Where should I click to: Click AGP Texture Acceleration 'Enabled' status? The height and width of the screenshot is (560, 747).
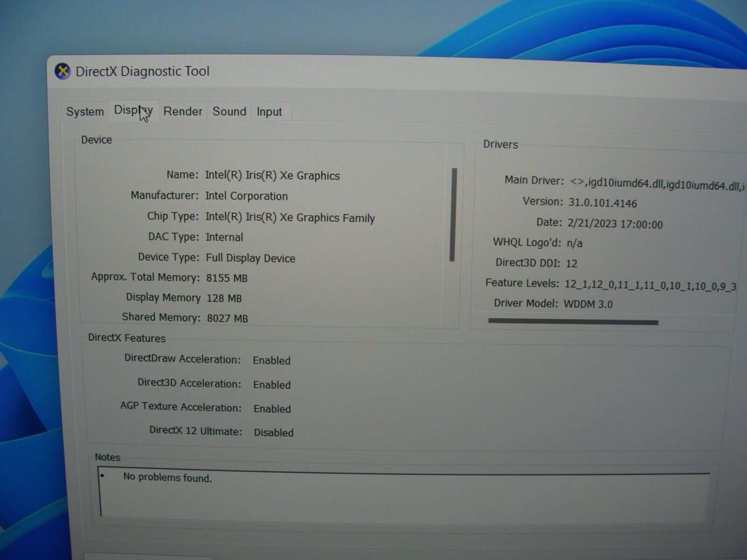272,409
